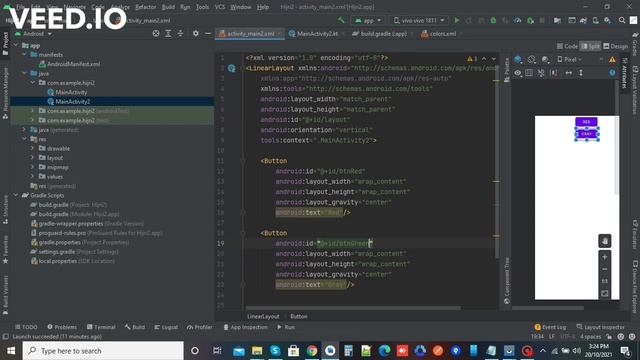Click the design preview horizontal scrollbar
Screen dimensions: 640x360
(548, 308)
